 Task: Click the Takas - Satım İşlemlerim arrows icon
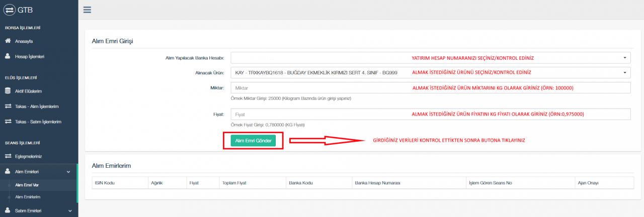(x=8, y=122)
